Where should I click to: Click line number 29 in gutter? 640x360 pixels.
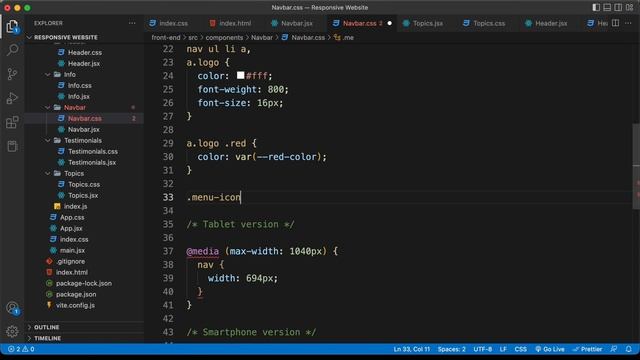point(168,143)
